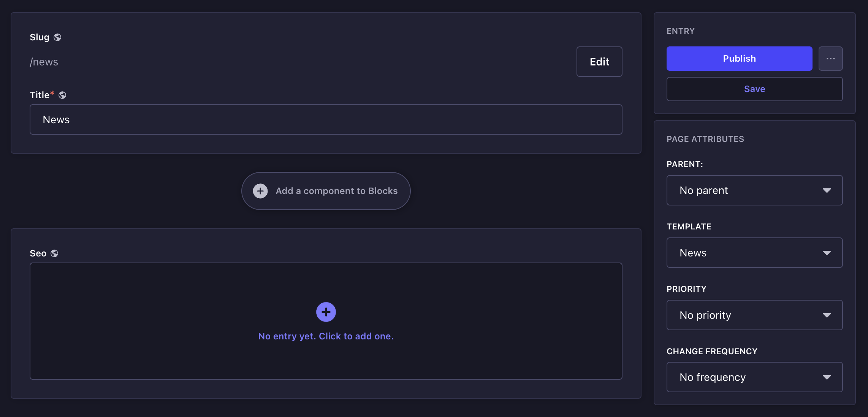This screenshot has width=868, height=417.
Task: Click the globe icon beside Title label
Action: pos(62,95)
